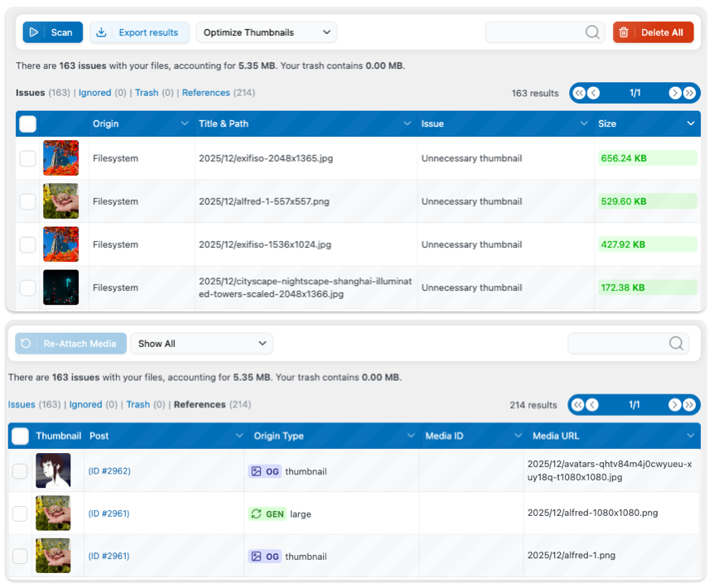
Task: Jump to first page of 163 results
Action: (579, 94)
